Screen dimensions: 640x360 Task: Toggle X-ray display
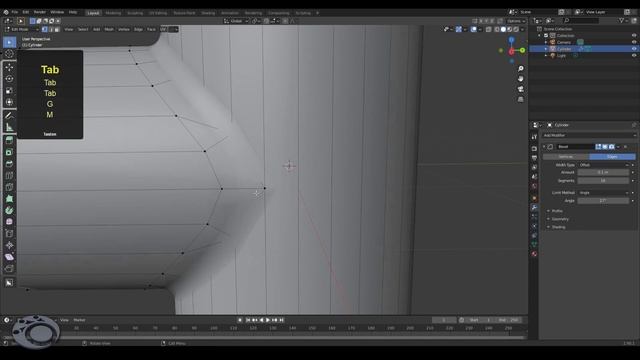[x=489, y=29]
